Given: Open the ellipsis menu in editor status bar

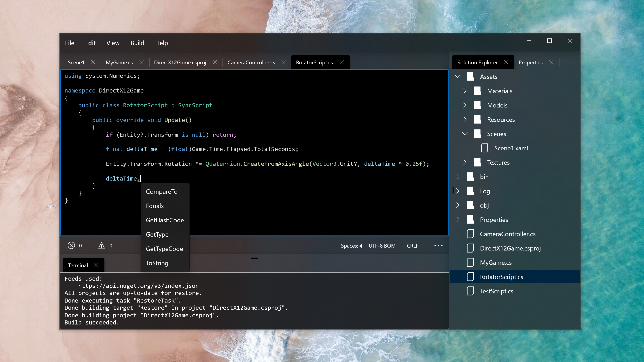Looking at the screenshot, I should pos(438,246).
